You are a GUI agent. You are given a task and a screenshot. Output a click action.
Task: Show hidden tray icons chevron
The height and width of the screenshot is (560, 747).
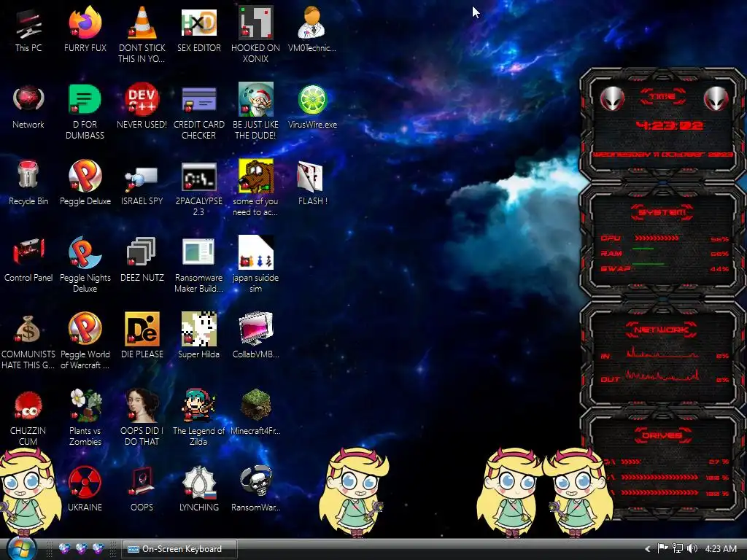(x=647, y=549)
